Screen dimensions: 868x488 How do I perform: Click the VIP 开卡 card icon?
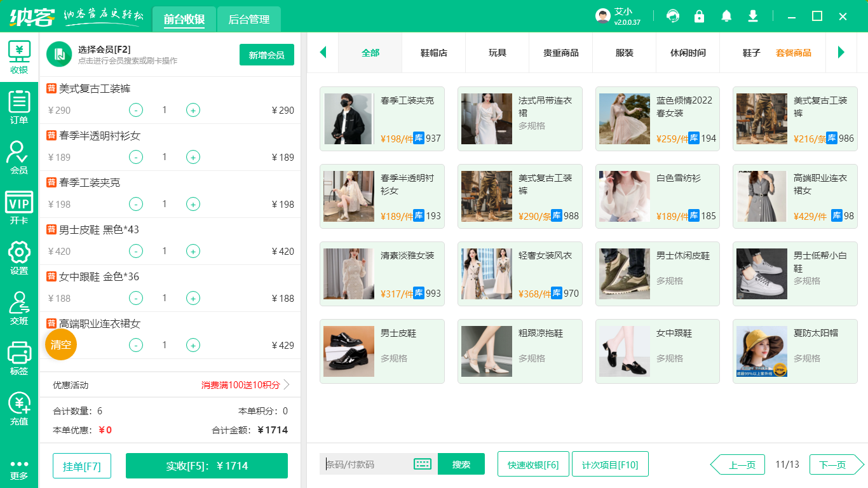pyautogui.click(x=19, y=208)
